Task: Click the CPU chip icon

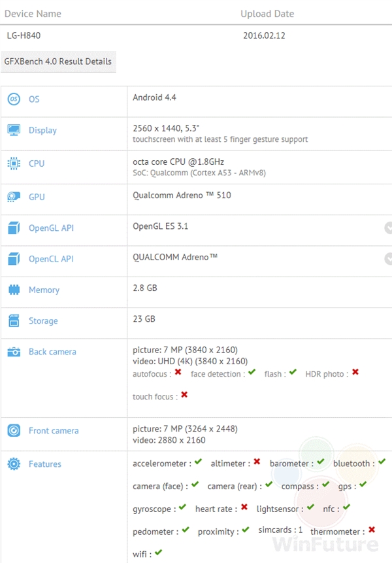Action: (x=14, y=163)
